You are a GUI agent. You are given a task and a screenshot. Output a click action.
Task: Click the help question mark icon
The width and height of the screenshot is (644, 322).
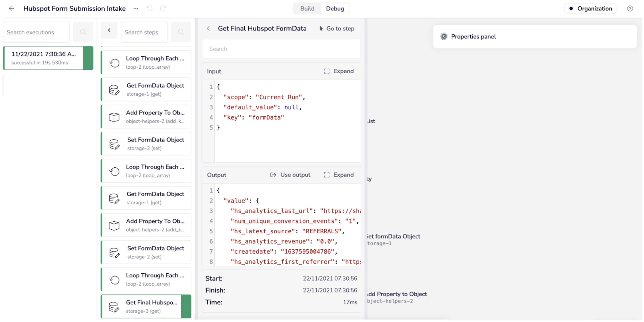click(x=630, y=9)
